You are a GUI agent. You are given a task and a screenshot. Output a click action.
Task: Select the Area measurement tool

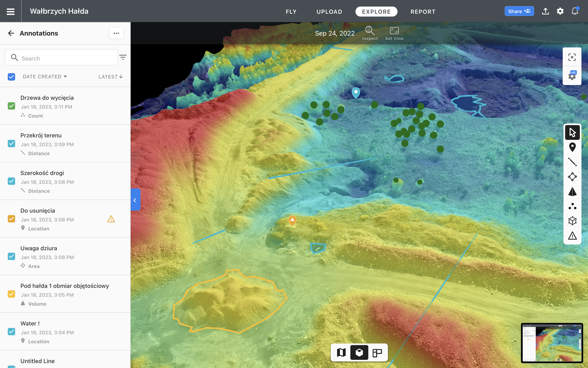click(572, 177)
